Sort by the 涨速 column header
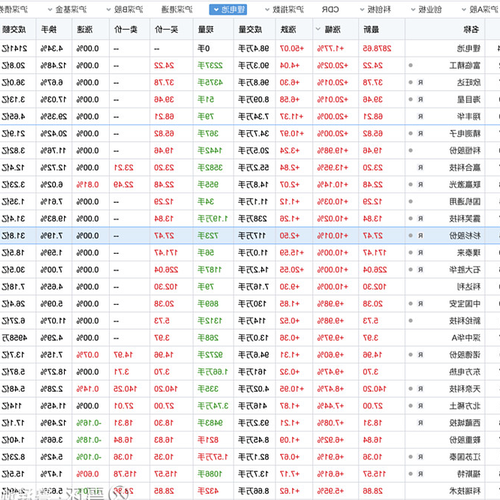 85,30
